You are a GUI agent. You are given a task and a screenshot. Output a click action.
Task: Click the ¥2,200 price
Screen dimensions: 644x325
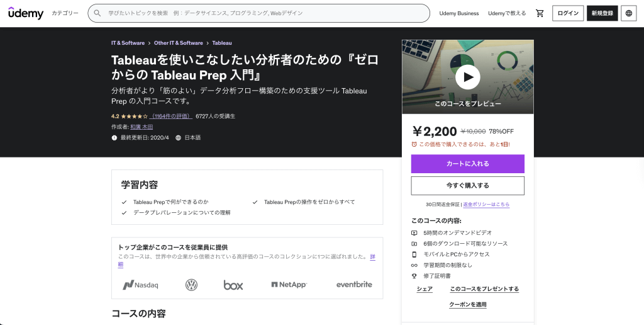coord(434,131)
